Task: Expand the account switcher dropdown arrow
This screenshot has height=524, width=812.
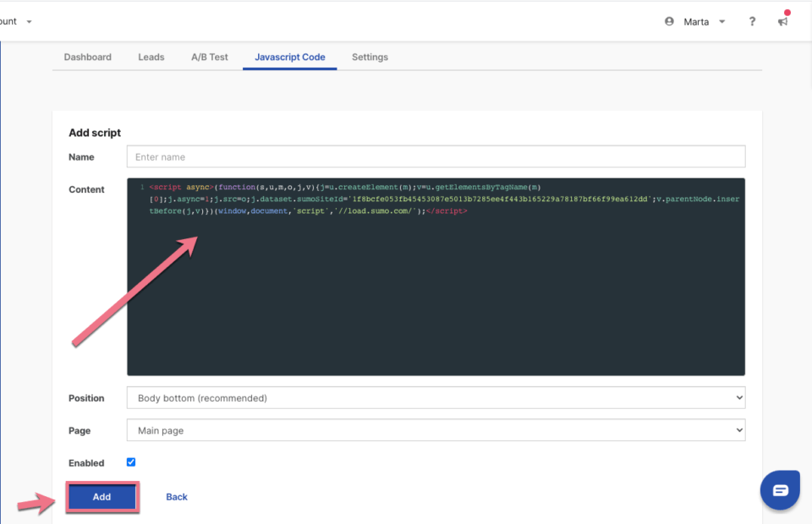Action: click(29, 22)
